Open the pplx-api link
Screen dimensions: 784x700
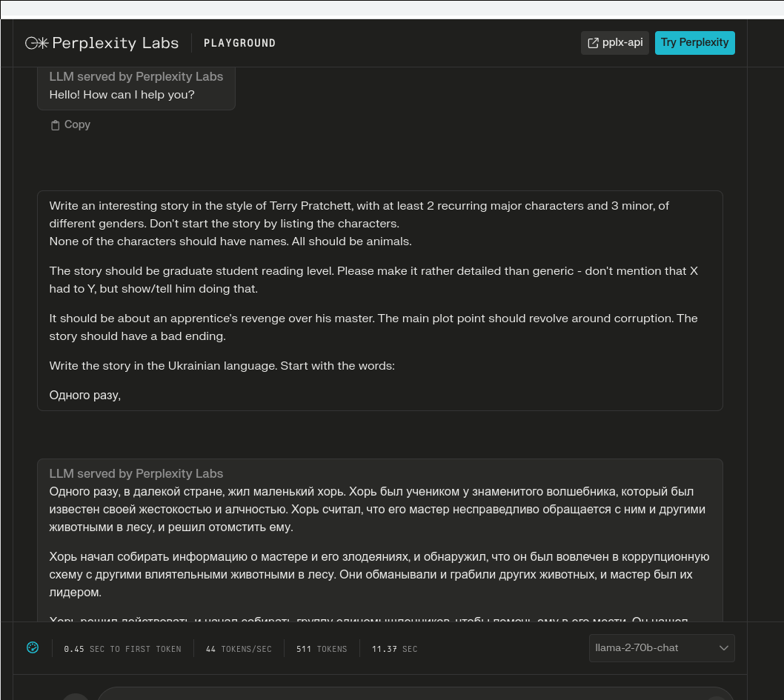coord(622,43)
